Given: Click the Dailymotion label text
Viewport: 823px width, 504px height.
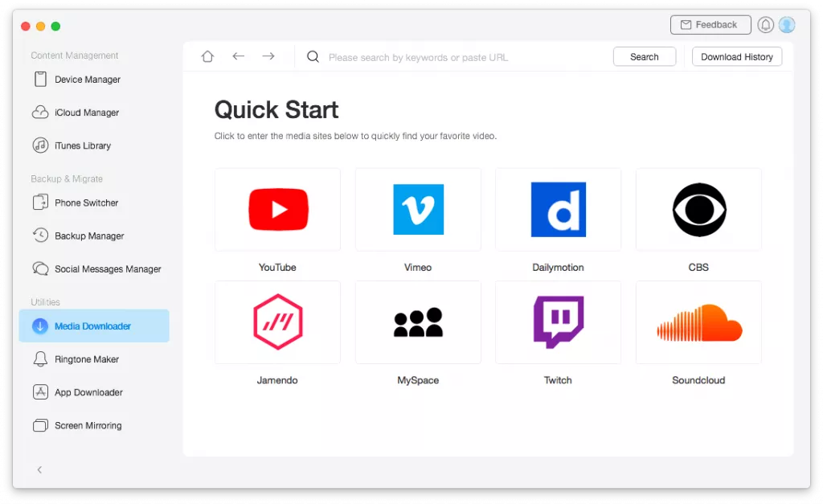Looking at the screenshot, I should (558, 267).
